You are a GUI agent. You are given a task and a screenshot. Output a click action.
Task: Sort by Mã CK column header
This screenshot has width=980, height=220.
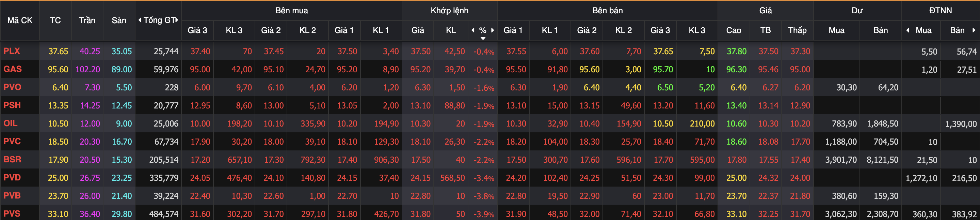click(x=20, y=20)
